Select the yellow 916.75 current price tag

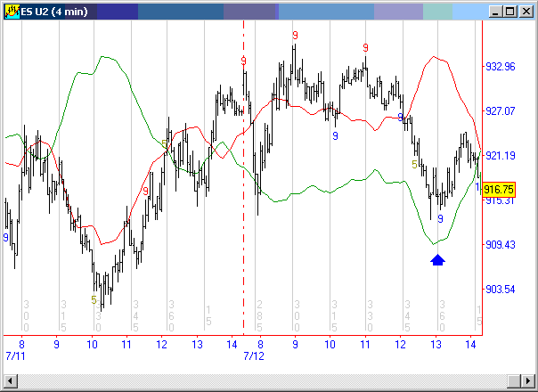499,190
